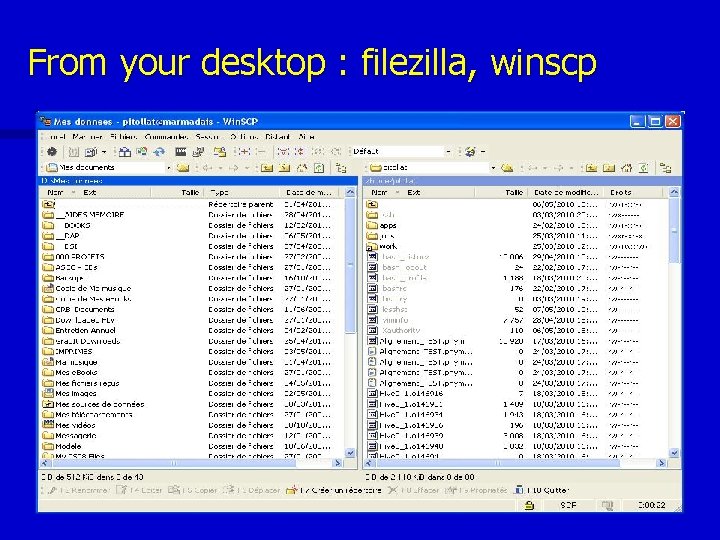Open the Défaut transfer settings dropdown

[449, 152]
